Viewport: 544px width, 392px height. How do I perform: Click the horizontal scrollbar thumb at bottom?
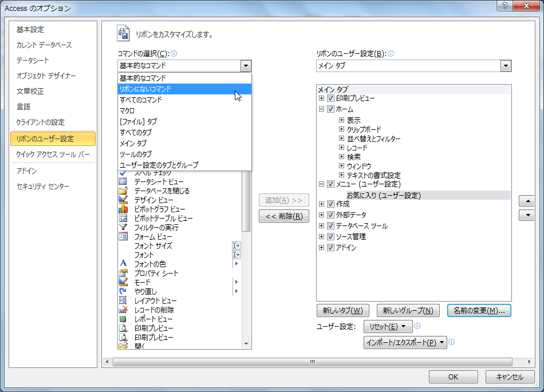click(312, 362)
